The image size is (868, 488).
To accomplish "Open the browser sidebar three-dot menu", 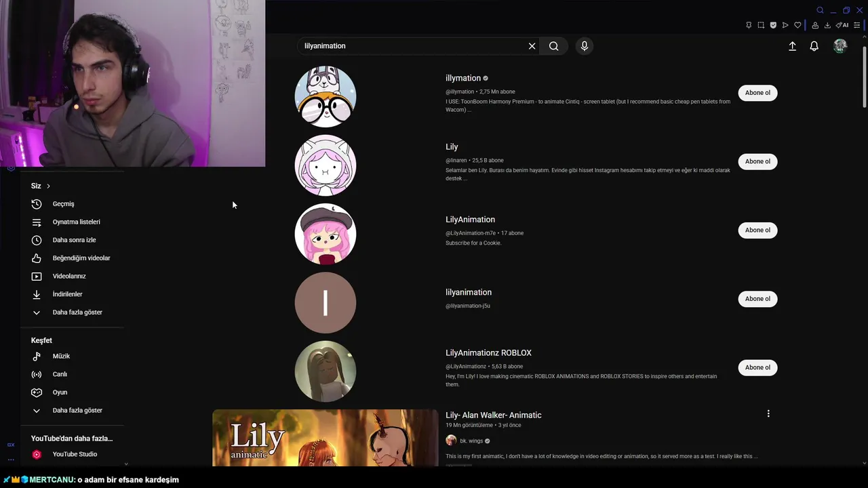I will pos(11,459).
